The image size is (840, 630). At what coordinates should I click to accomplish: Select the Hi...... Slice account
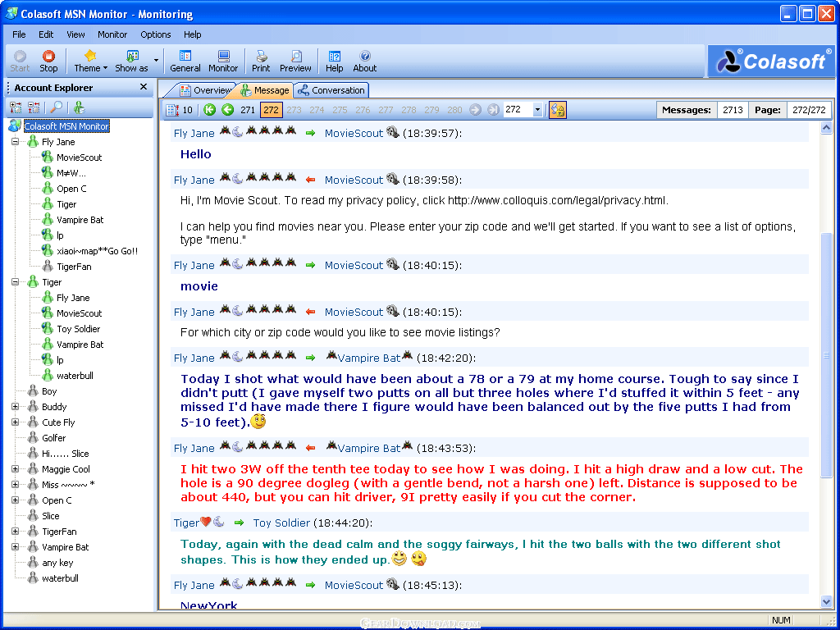click(66, 453)
